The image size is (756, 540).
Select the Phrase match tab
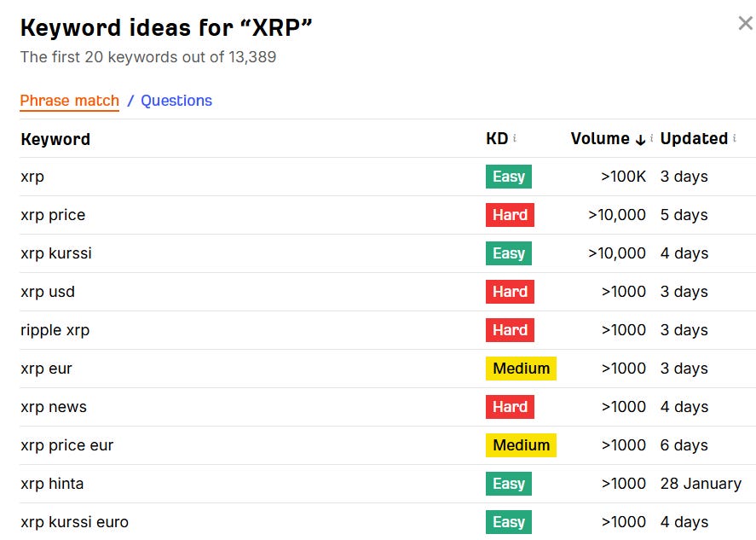70,101
